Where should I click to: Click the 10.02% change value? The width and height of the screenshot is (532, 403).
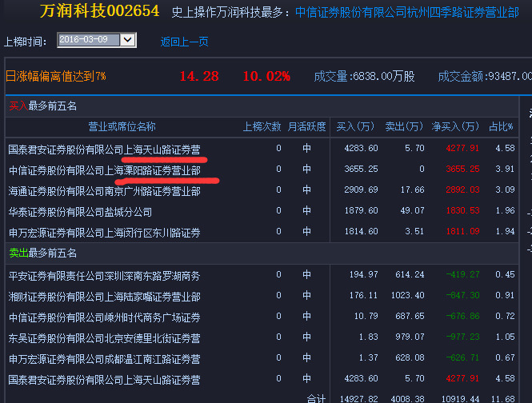click(x=266, y=76)
